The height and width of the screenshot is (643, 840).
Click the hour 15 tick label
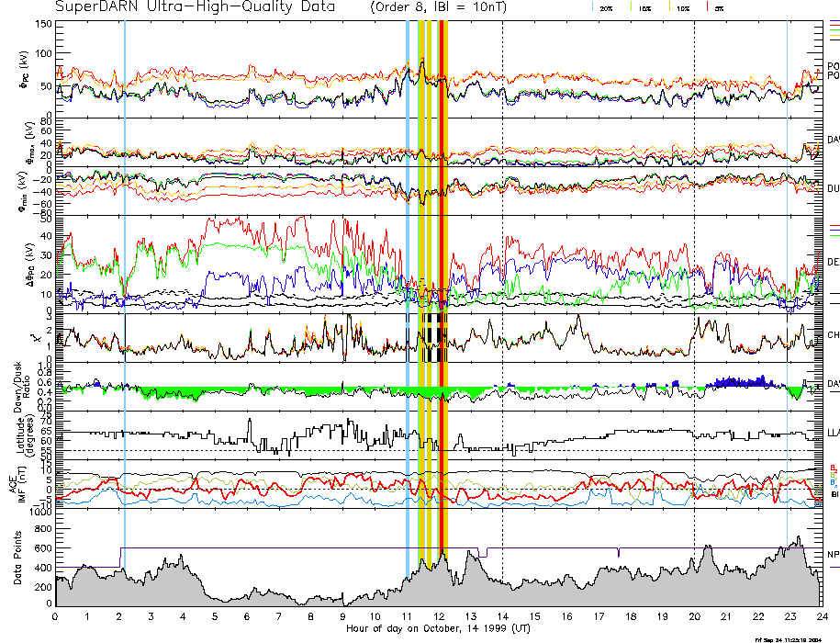coord(534,616)
